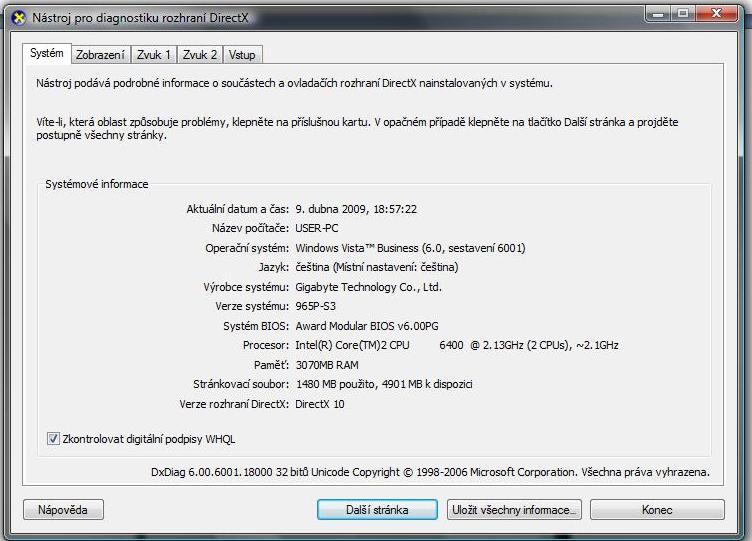Click the Další stránka button
Viewport: 752px width, 541px height.
pyautogui.click(x=377, y=509)
